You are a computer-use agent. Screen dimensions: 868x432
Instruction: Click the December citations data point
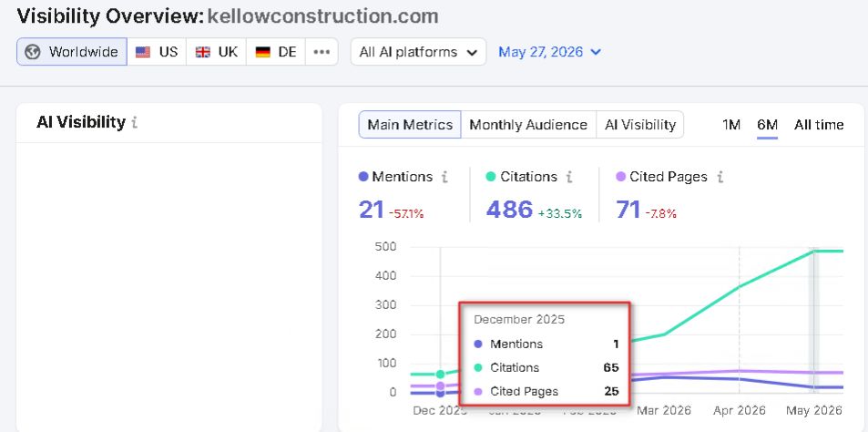coord(440,375)
